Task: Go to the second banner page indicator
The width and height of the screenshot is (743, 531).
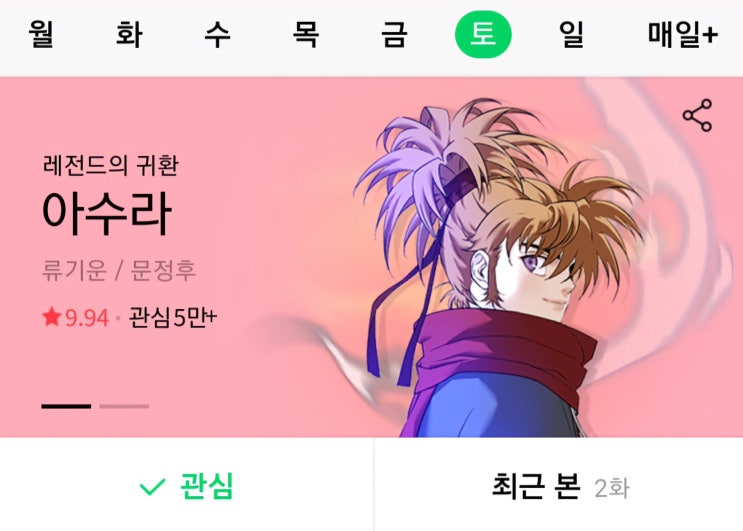Action: (124, 406)
